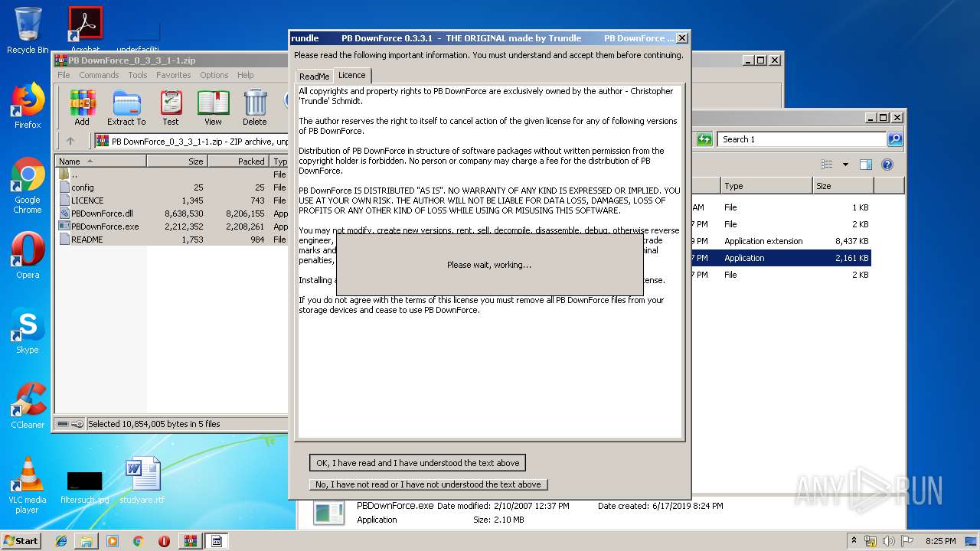This screenshot has height=551, width=980.
Task: Open Opera from the taskbar
Action: (x=164, y=541)
